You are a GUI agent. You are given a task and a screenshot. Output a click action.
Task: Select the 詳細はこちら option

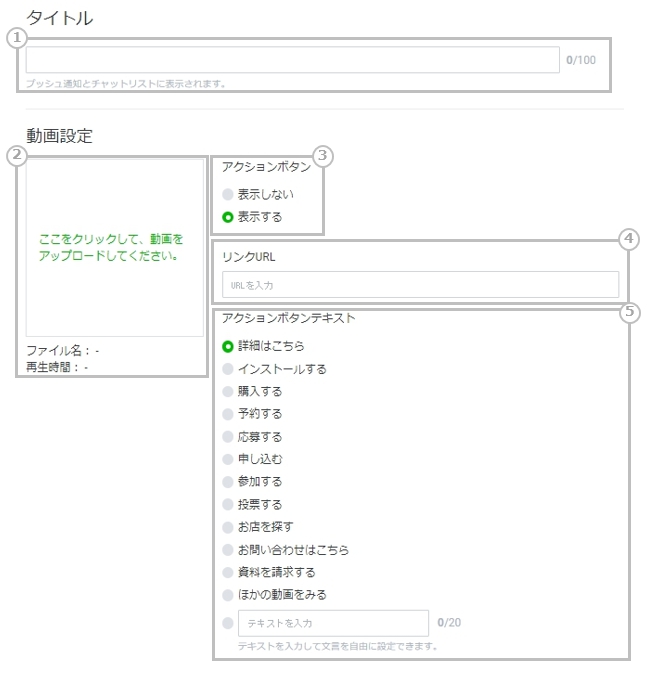228,346
